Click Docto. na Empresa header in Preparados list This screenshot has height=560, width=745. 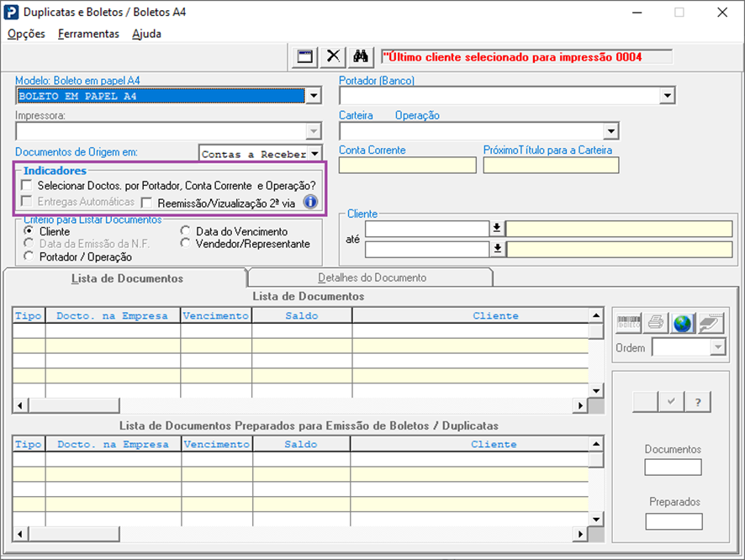coord(113,444)
